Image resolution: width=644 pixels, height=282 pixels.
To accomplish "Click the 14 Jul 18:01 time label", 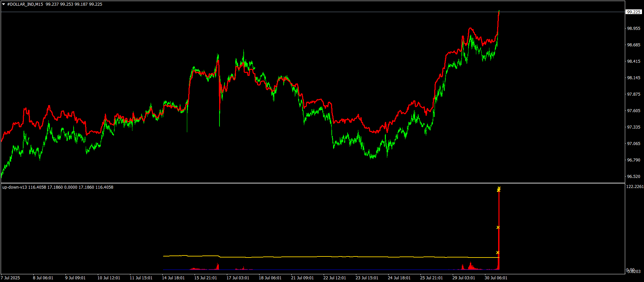I will tap(173, 278).
